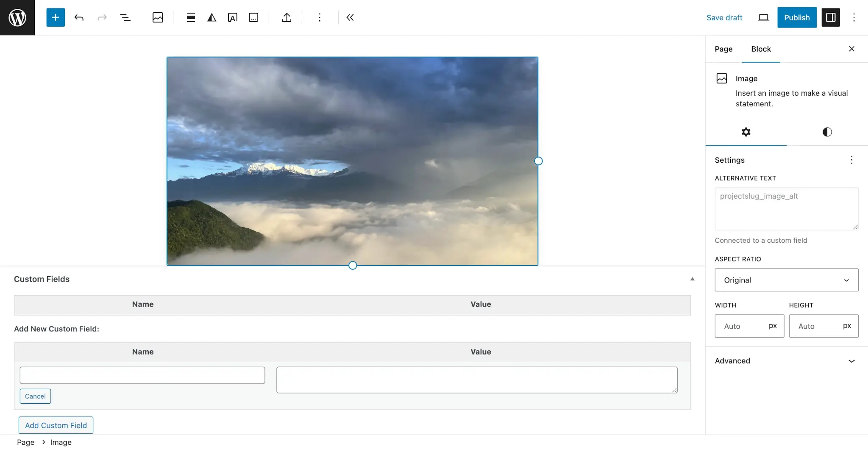
Task: Switch to the Block tab
Action: 761,49
